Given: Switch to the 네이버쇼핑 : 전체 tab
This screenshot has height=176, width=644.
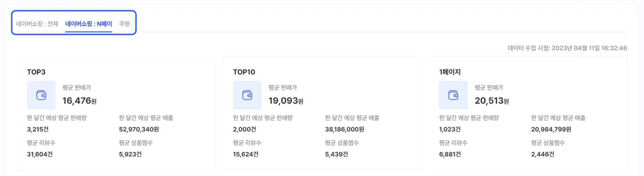Looking at the screenshot, I should 37,24.
